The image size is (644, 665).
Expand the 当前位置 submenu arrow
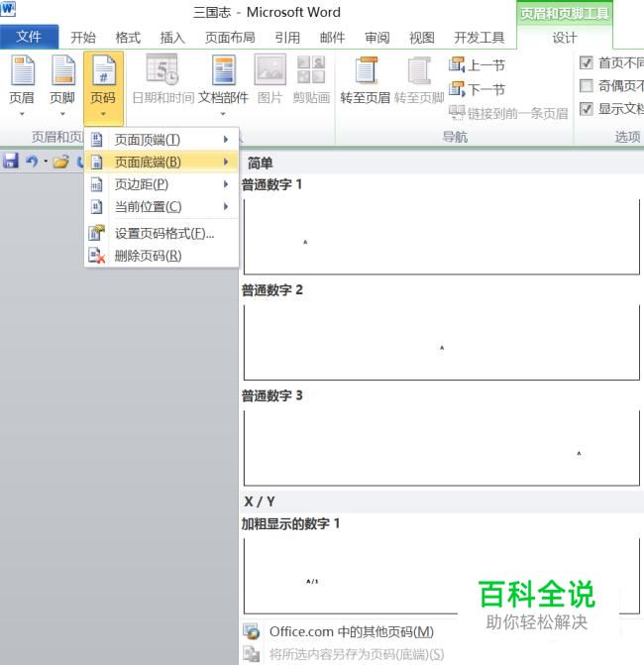point(226,207)
